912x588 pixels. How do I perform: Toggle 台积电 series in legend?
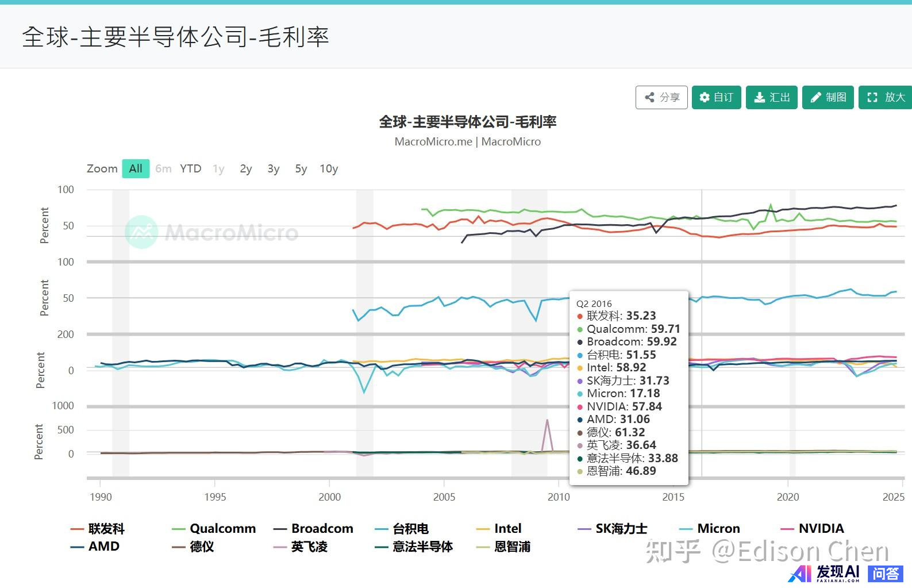click(402, 528)
